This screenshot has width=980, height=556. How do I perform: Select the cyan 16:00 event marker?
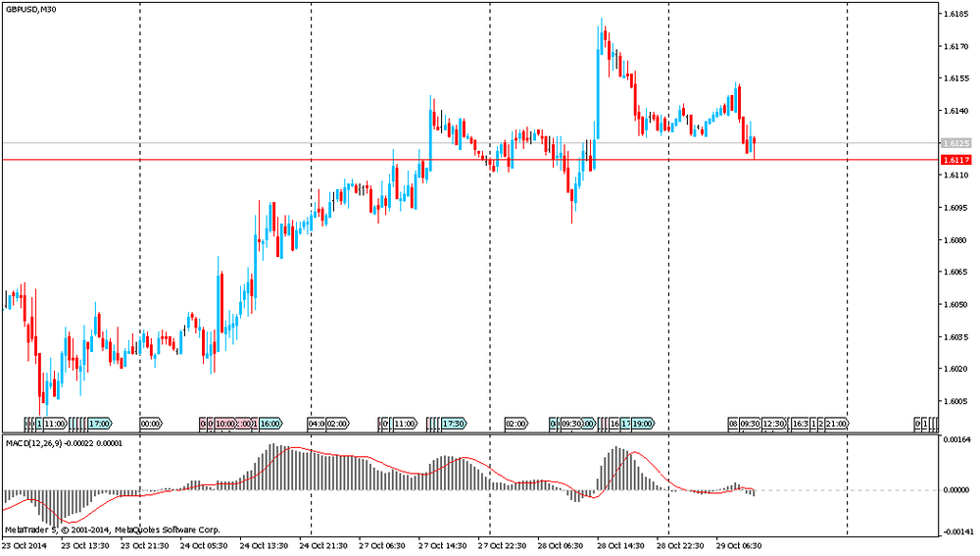click(270, 424)
